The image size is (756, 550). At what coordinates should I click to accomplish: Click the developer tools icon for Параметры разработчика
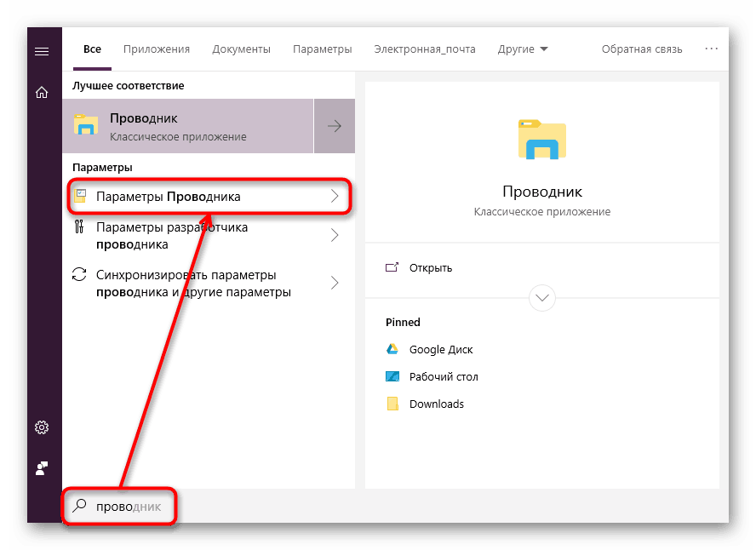(79, 226)
